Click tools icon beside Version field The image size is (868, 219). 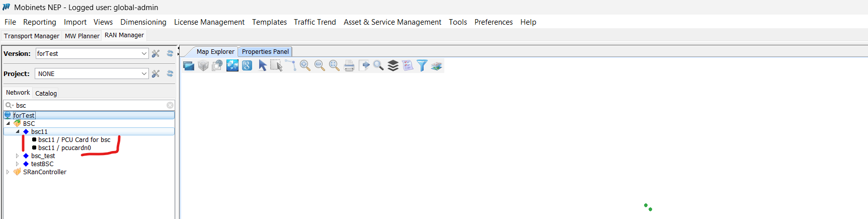156,53
